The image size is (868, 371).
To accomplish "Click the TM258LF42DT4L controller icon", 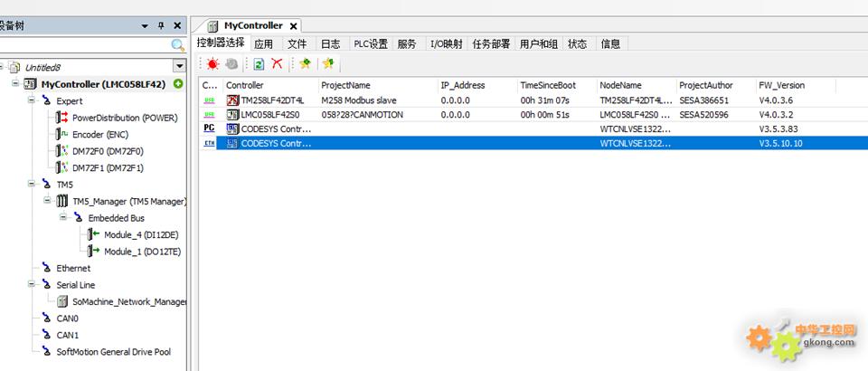I will 232,100.
